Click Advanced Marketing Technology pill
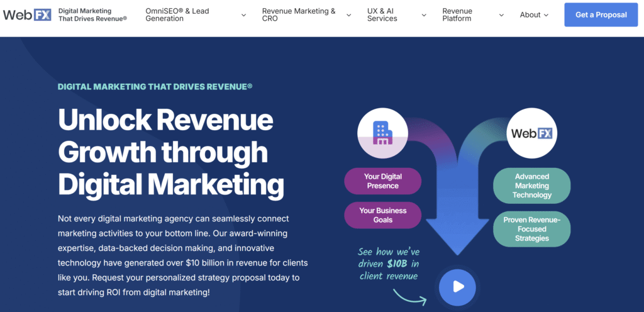 click(x=532, y=186)
